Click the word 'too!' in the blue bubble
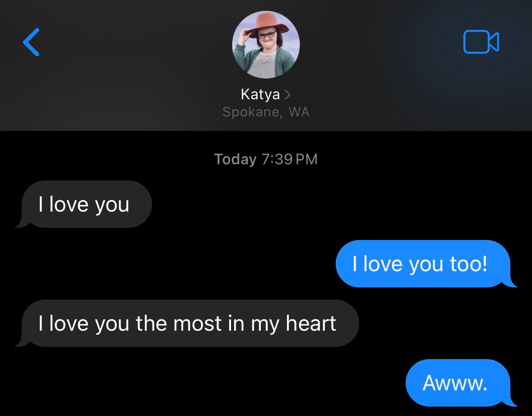The height and width of the screenshot is (416, 532). point(468,263)
